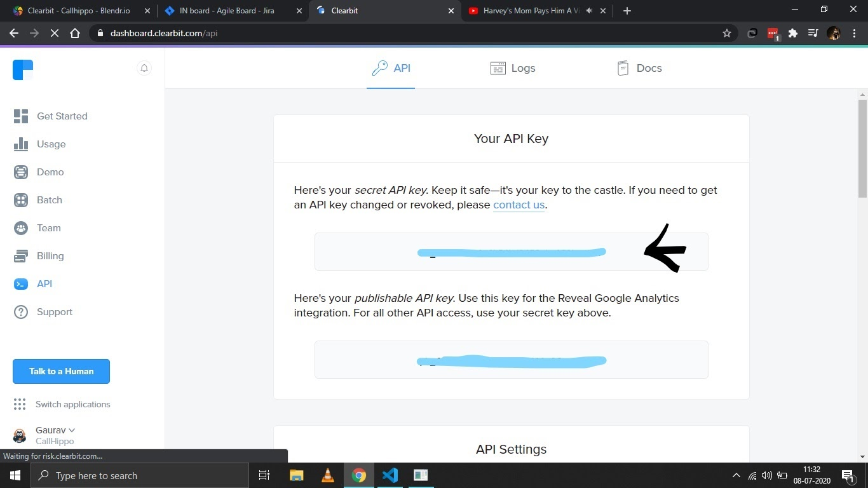Click the page vertical scrollbar
This screenshot has height=488, width=868.
[862, 148]
